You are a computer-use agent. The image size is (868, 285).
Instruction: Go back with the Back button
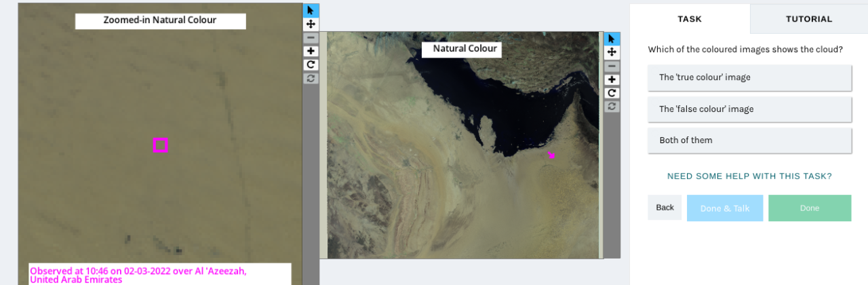pyautogui.click(x=665, y=208)
